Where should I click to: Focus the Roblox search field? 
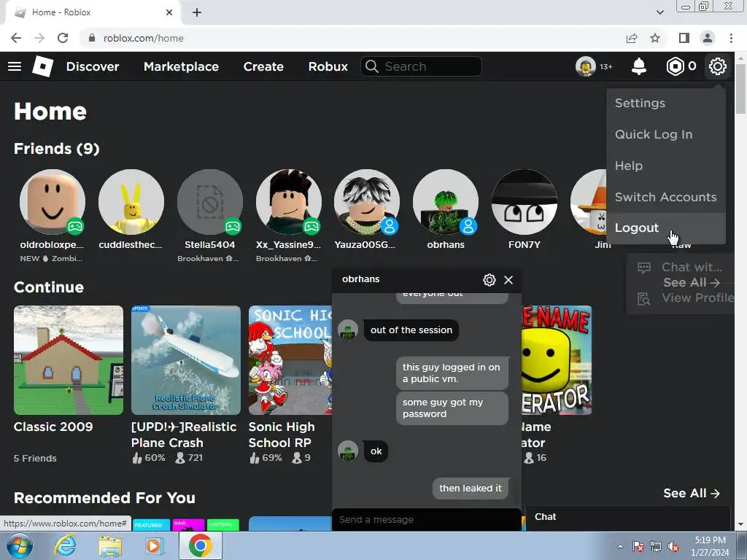pyautogui.click(x=421, y=66)
